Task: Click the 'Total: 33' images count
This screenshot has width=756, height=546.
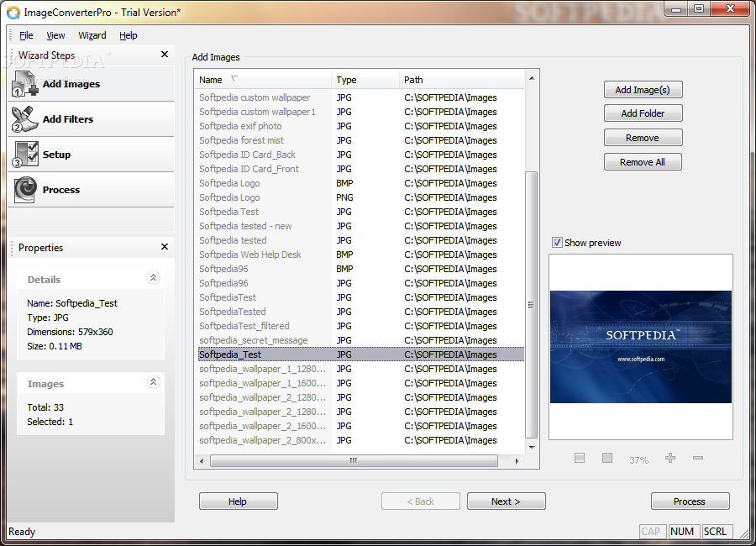Action: pyautogui.click(x=45, y=407)
